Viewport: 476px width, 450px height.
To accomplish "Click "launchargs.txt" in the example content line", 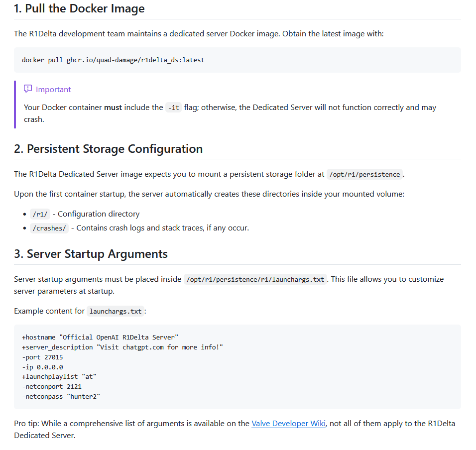I will (x=116, y=311).
